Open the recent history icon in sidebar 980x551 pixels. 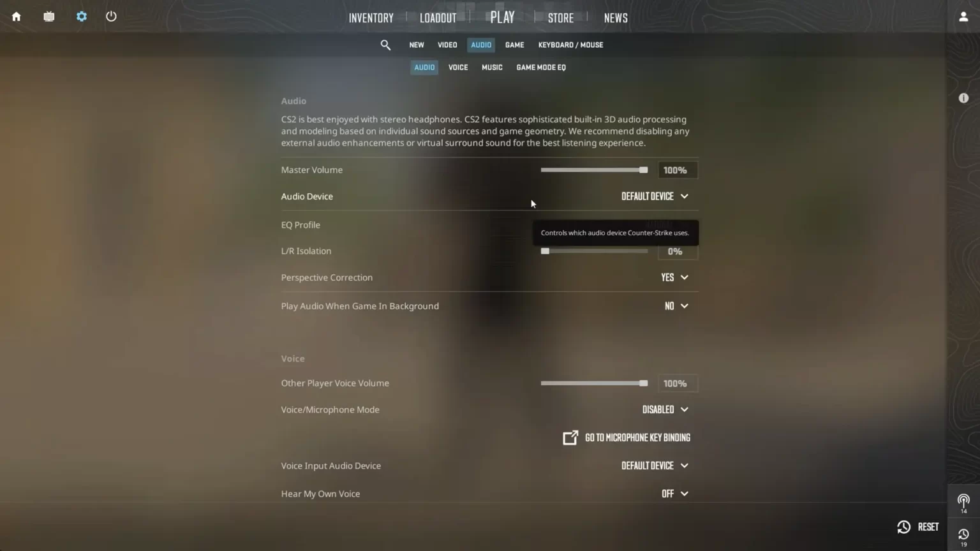[x=963, y=536]
